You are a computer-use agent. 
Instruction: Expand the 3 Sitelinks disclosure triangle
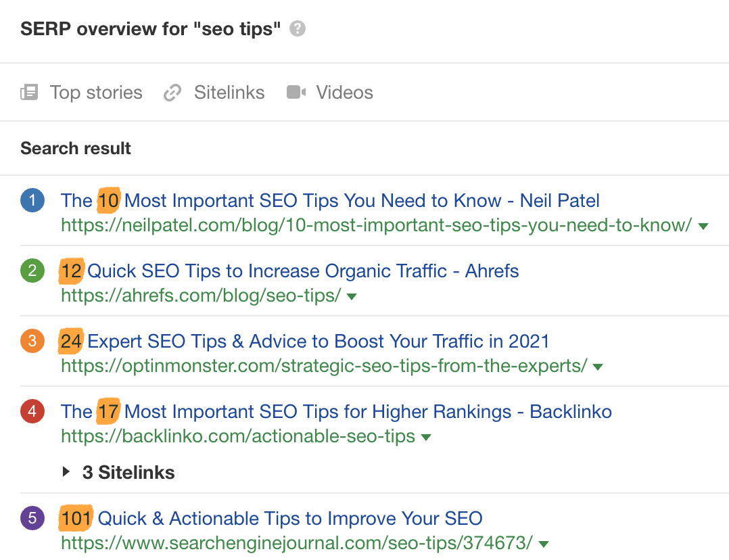tap(66, 472)
